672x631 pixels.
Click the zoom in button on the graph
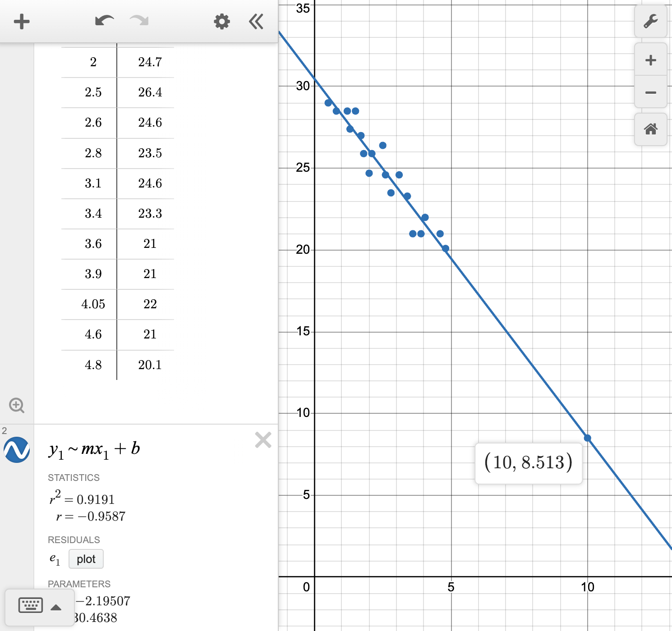pos(651,59)
